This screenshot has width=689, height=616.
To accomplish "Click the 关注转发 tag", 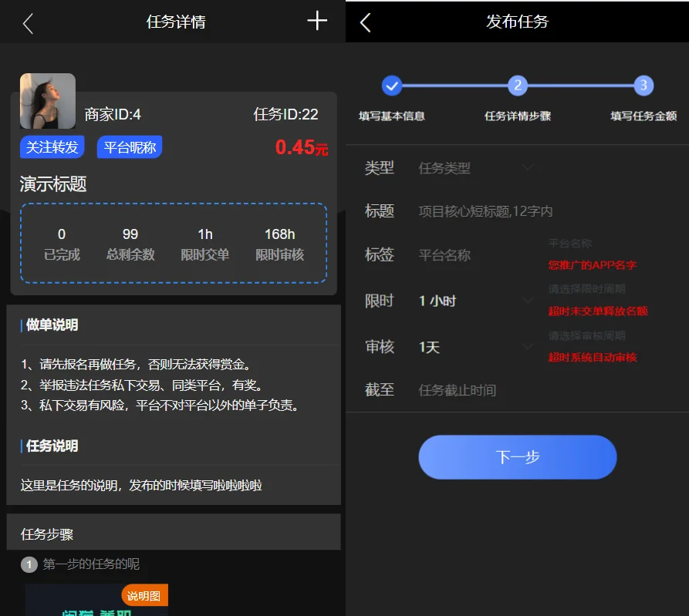I will (x=52, y=147).
